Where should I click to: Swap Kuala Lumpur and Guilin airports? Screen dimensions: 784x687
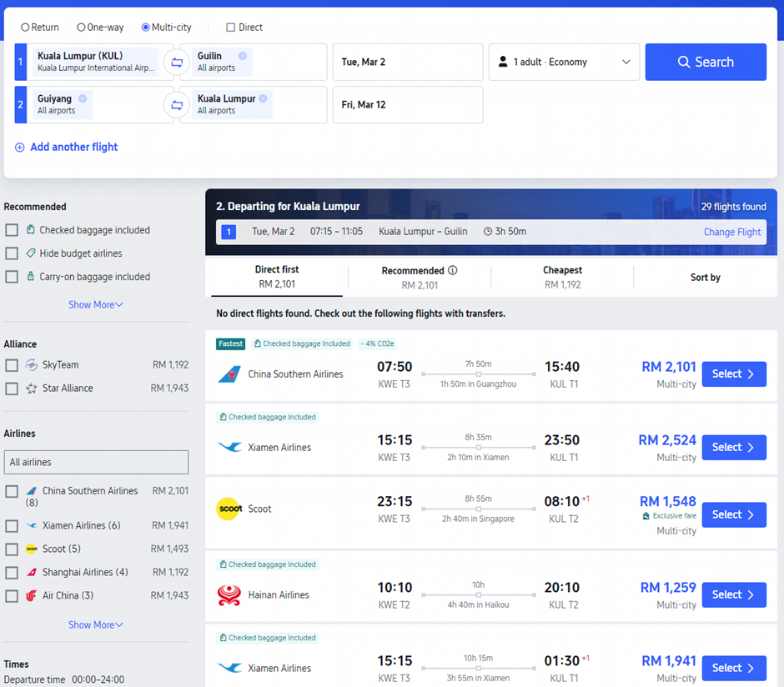pos(177,63)
